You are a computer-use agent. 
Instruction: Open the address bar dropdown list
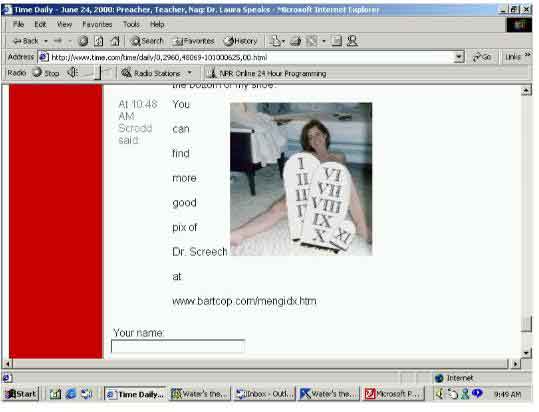coord(459,57)
